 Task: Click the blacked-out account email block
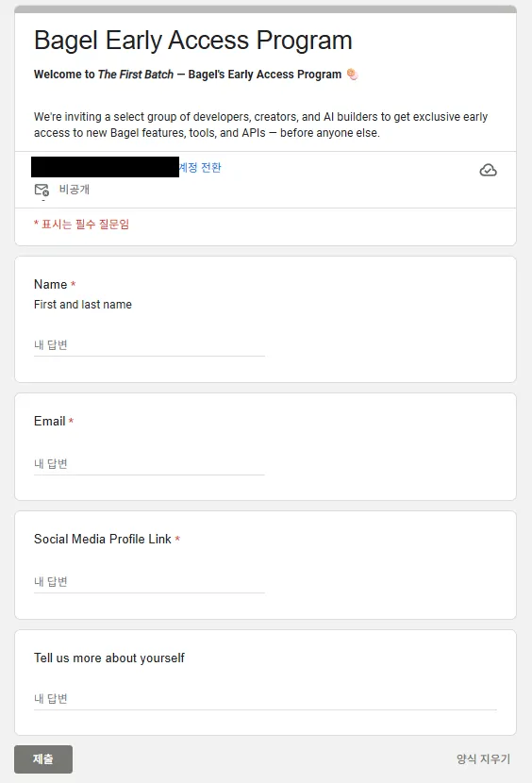tap(105, 167)
